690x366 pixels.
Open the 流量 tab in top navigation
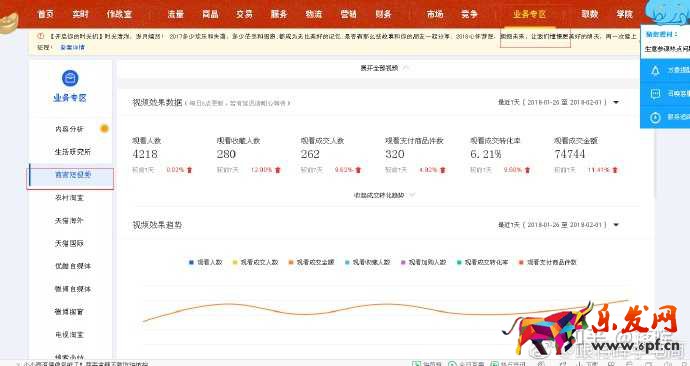(x=175, y=14)
